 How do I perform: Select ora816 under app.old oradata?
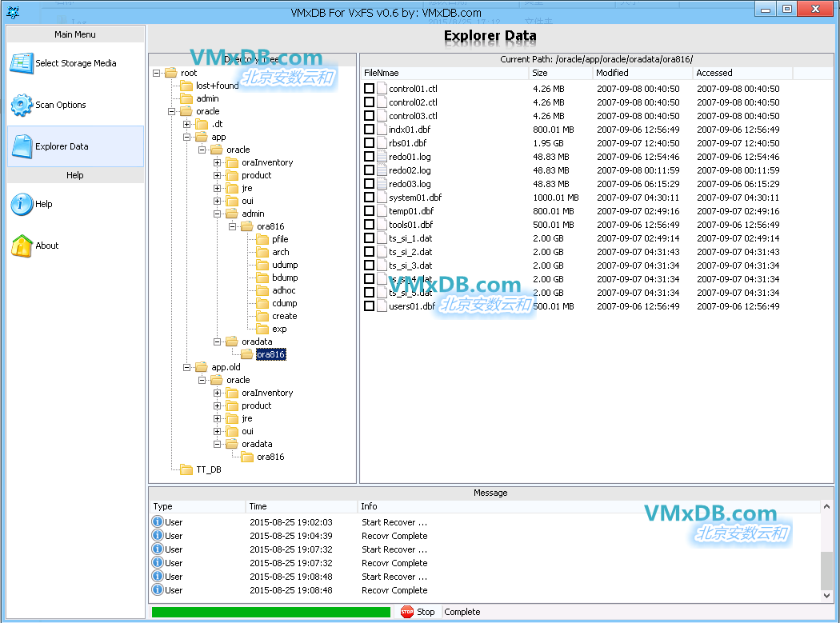(x=270, y=457)
